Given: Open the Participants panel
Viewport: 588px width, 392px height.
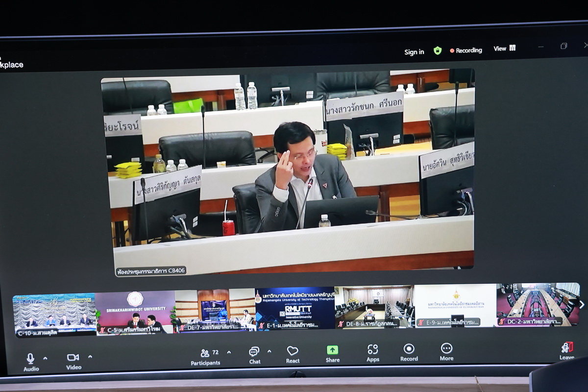Looking at the screenshot, I should click(206, 357).
